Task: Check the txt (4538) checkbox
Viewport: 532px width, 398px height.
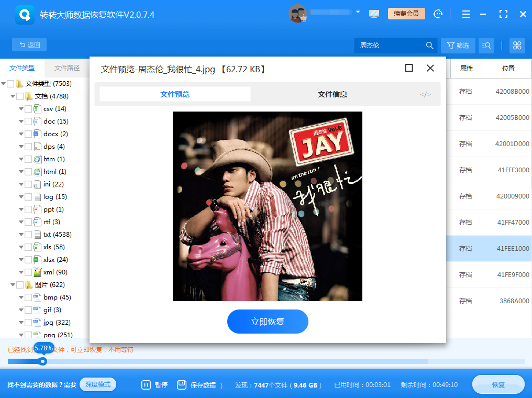Action: point(28,235)
